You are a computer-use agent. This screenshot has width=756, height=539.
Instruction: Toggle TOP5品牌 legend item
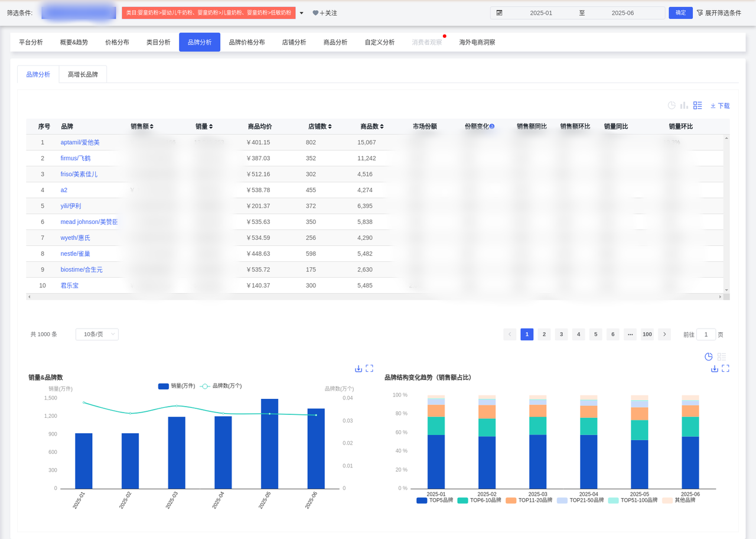pyautogui.click(x=435, y=500)
